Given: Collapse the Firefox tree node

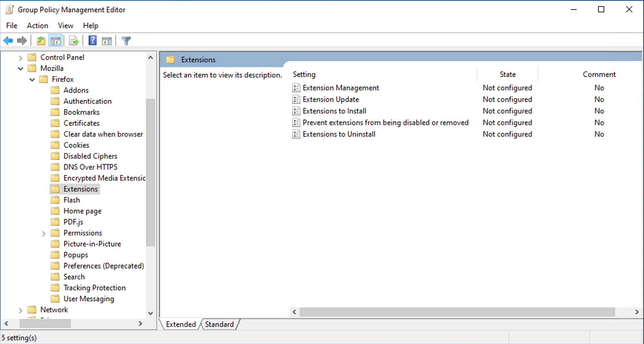Looking at the screenshot, I should tap(32, 79).
